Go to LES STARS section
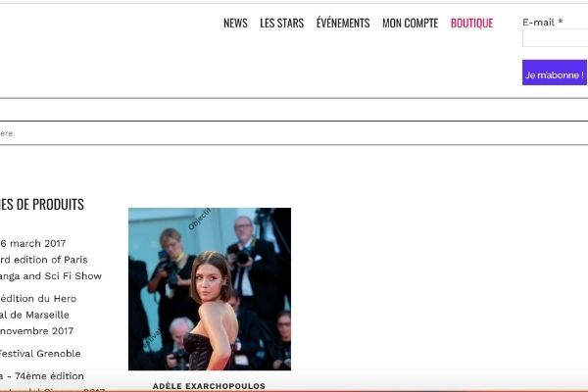Image resolution: width=588 pixels, height=392 pixels. pyautogui.click(x=281, y=23)
